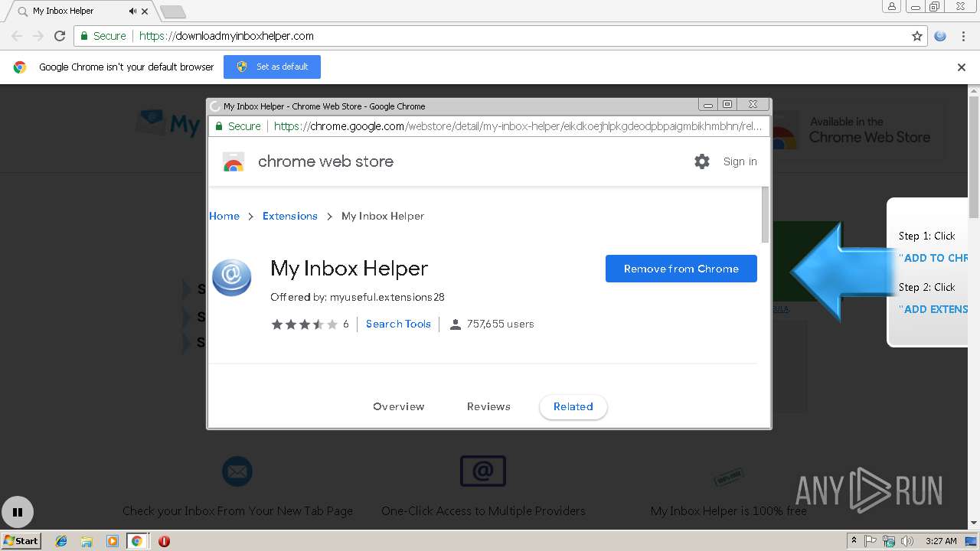Go to Extensions breadcrumb link
Viewport: 980px width, 551px height.
289,216
